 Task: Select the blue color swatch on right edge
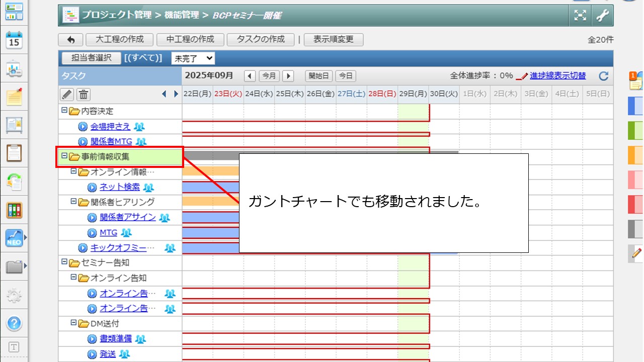click(x=636, y=106)
